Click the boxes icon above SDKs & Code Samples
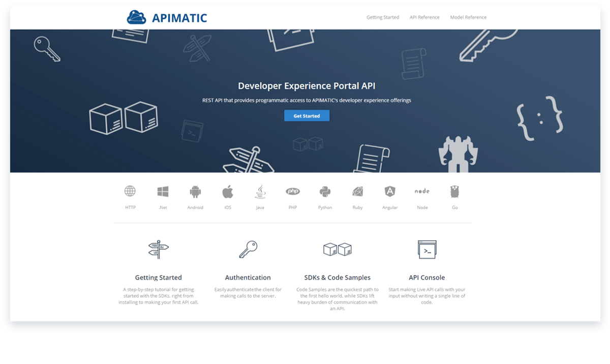610x364 pixels. tap(338, 249)
